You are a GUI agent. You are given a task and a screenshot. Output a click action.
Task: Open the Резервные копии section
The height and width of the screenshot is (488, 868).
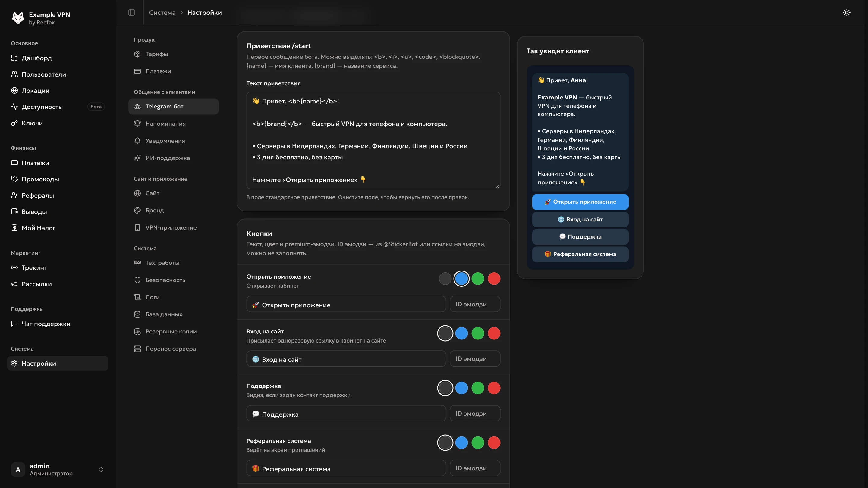174,331
